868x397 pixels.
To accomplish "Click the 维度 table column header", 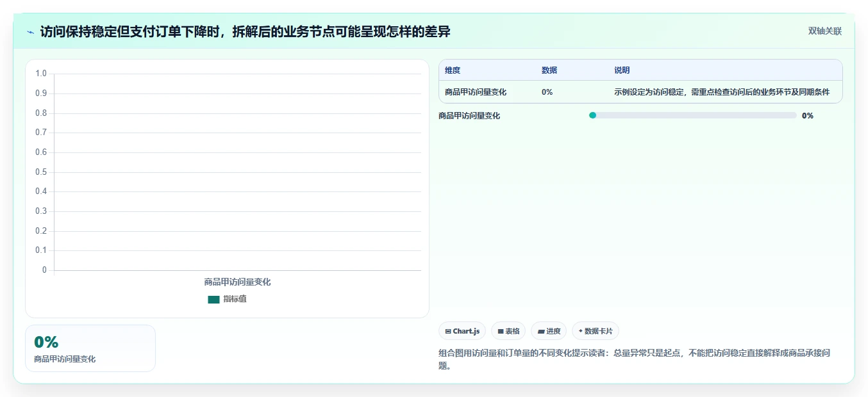I will click(453, 70).
